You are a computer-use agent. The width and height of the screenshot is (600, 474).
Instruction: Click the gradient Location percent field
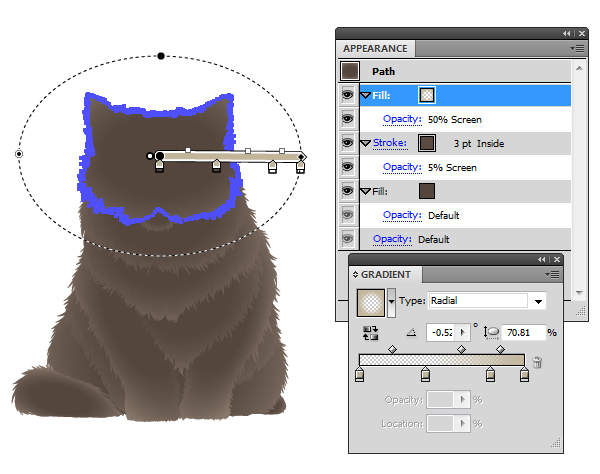point(440,424)
